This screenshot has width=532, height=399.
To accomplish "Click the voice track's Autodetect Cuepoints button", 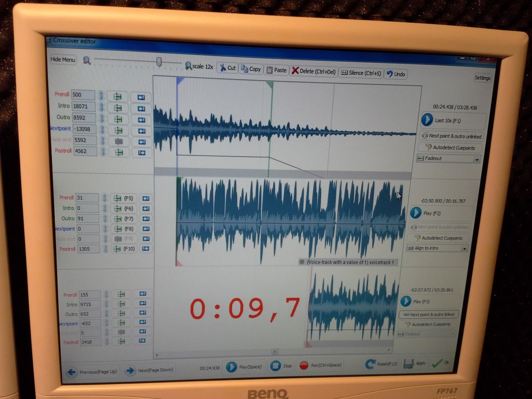I will [439, 238].
